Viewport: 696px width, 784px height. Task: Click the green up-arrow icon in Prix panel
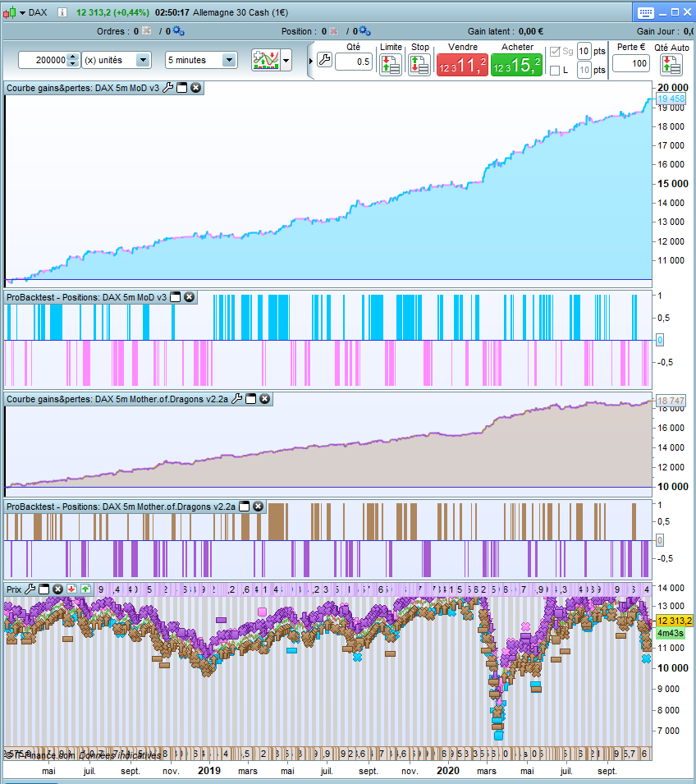pos(85,589)
